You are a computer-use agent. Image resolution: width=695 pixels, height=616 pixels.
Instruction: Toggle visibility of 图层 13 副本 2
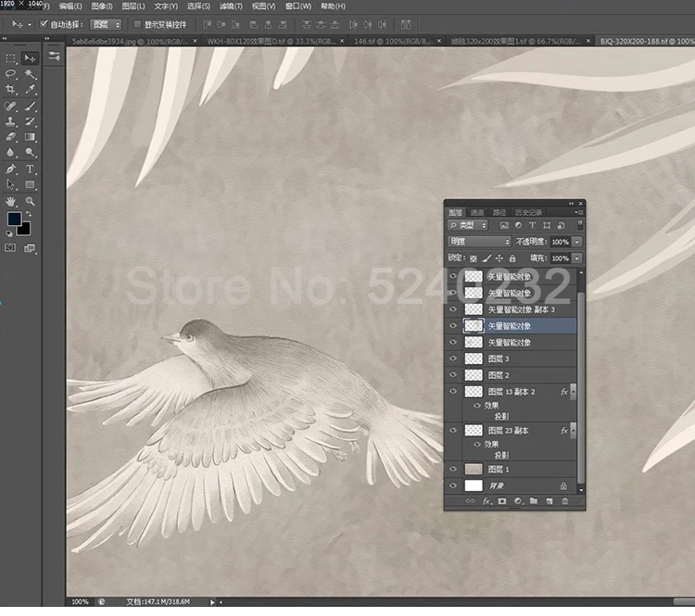click(x=453, y=391)
